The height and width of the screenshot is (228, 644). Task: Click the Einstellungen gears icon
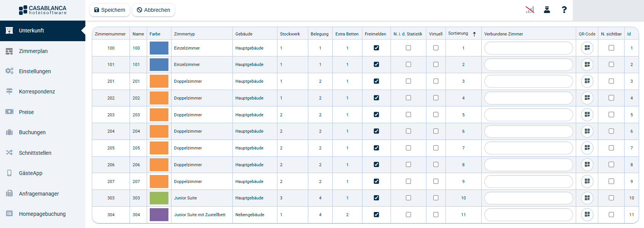coord(10,71)
